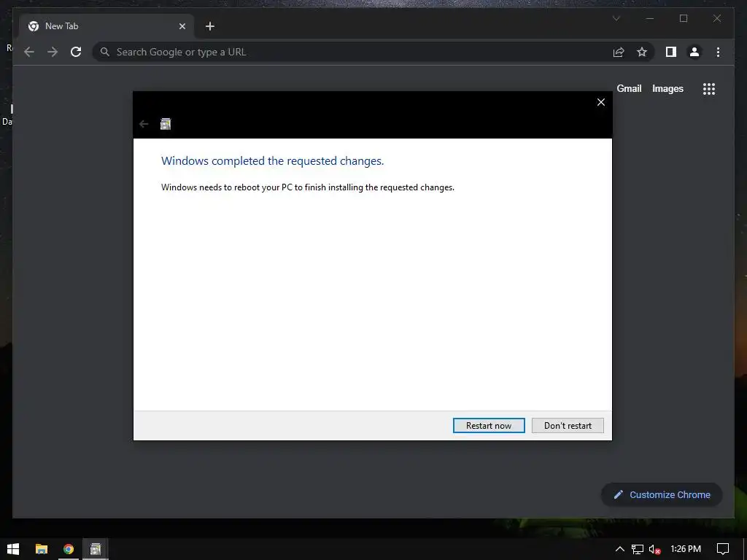Close the New Tab tab

click(182, 26)
